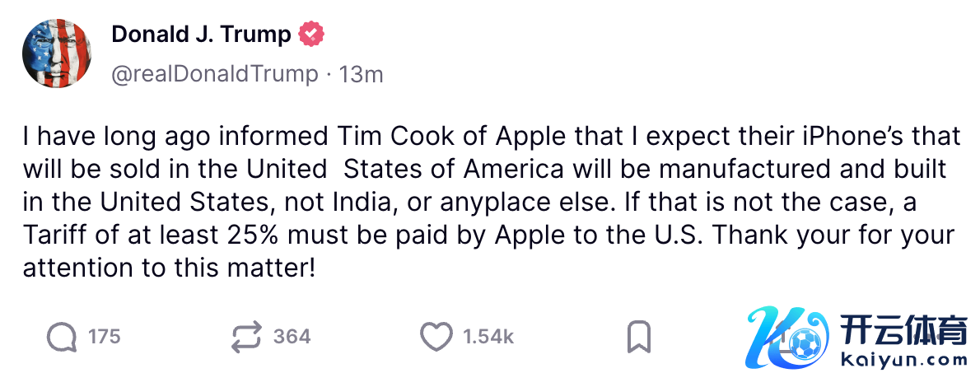The width and height of the screenshot is (980, 387).
Task: Open Donald J. Trump's profile name
Action: coord(201,35)
